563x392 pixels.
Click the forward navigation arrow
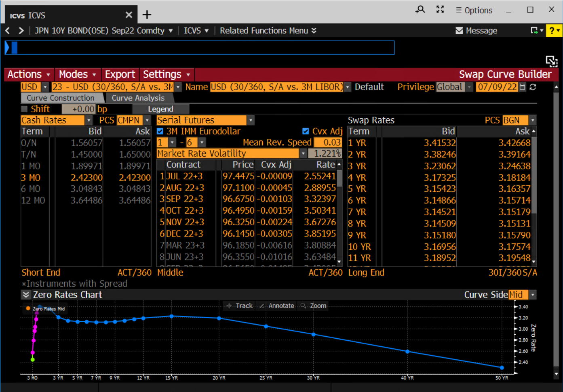pyautogui.click(x=21, y=31)
